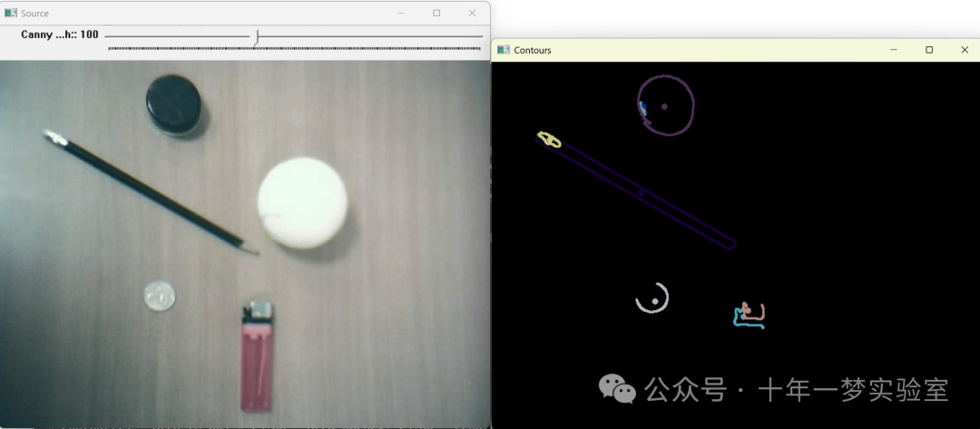Close the Contours window
980x429 pixels.
tap(965, 50)
